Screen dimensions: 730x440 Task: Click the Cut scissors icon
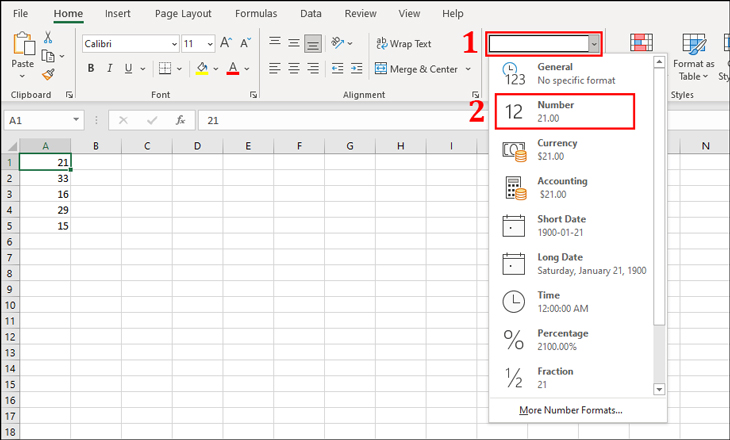point(48,37)
